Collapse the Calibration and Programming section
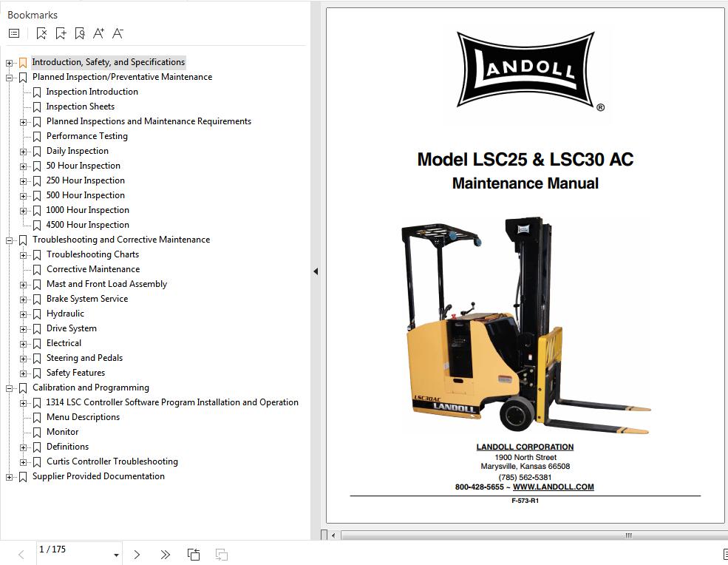The image size is (728, 565). [9, 388]
